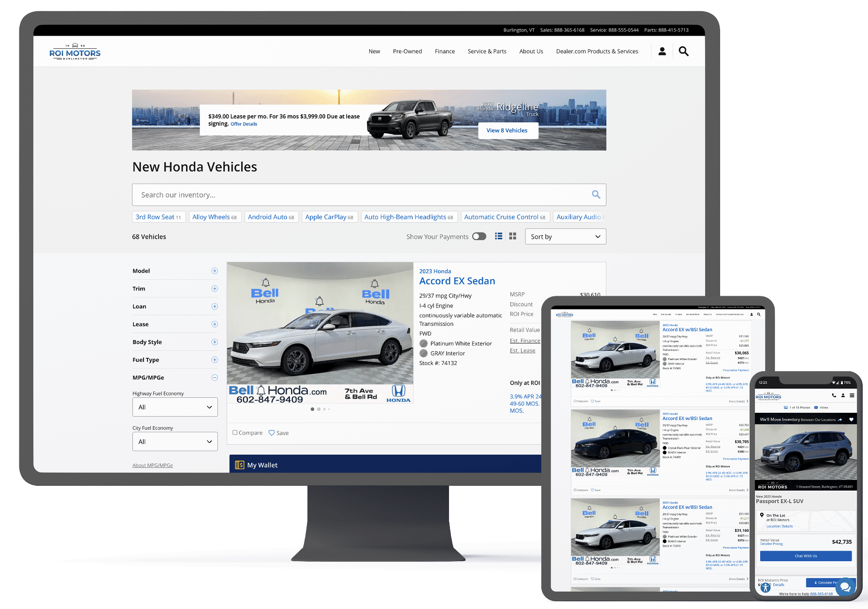868x609 pixels.
Task: Open the Sort by dropdown
Action: [565, 236]
